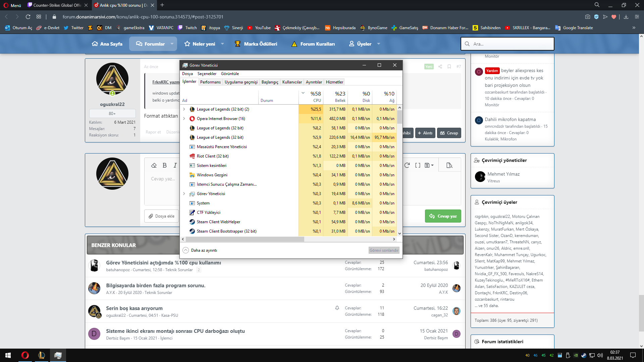
Task: Open the Seçenekler menu in Task Manager
Action: (x=207, y=74)
